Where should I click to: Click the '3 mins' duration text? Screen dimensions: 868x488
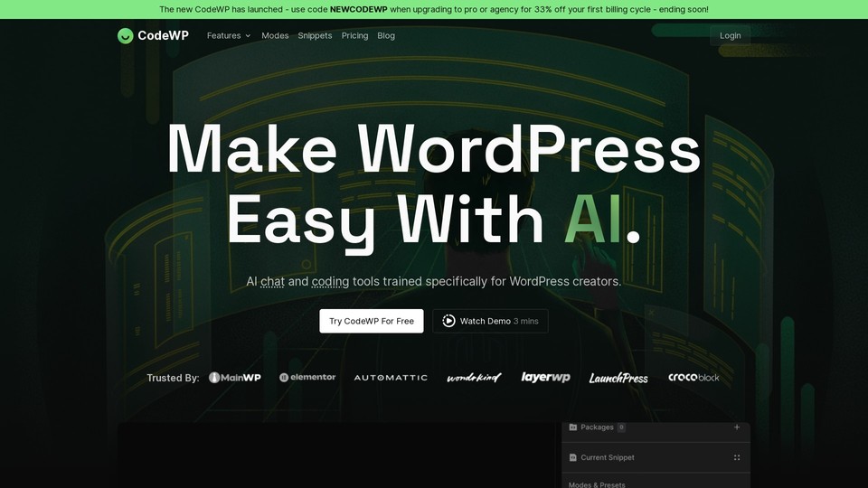click(526, 321)
